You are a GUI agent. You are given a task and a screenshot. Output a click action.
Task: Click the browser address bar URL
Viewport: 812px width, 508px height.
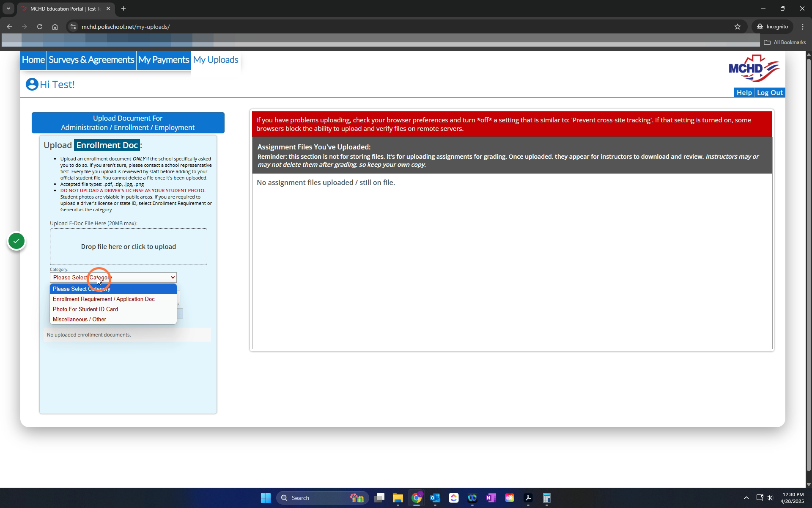coord(126,27)
